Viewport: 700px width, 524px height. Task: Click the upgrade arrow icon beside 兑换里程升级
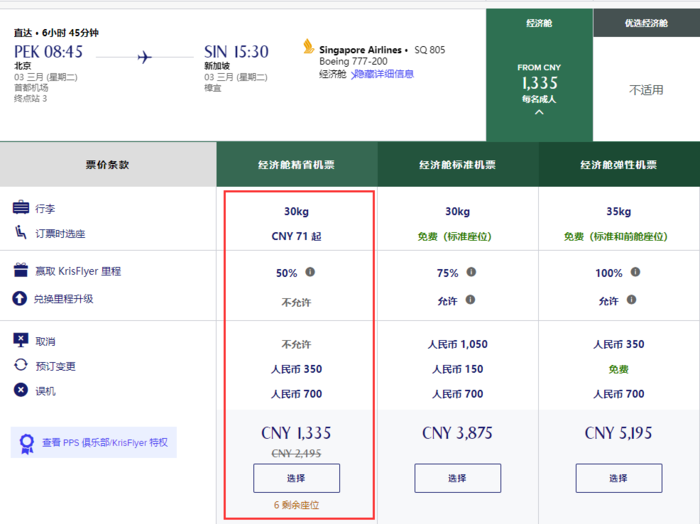click(x=21, y=298)
